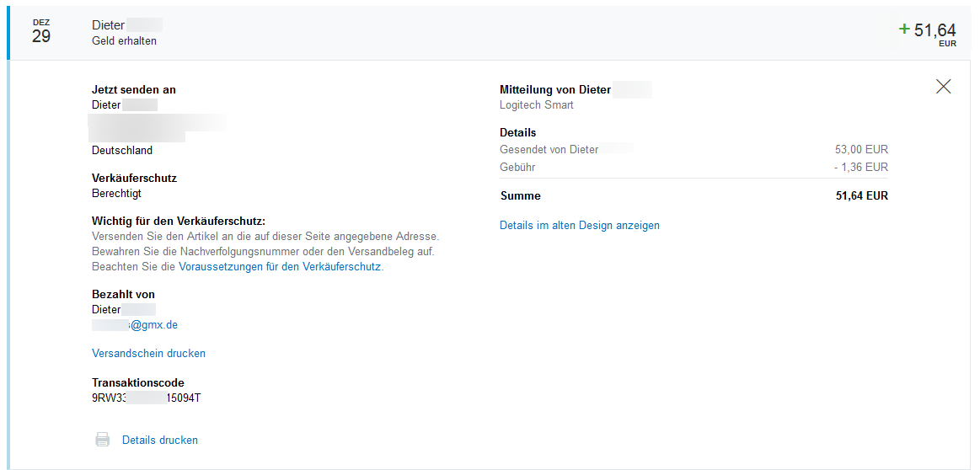
Task: Select the Transaktionscode value starting 9RW33
Action: pyautogui.click(x=147, y=397)
